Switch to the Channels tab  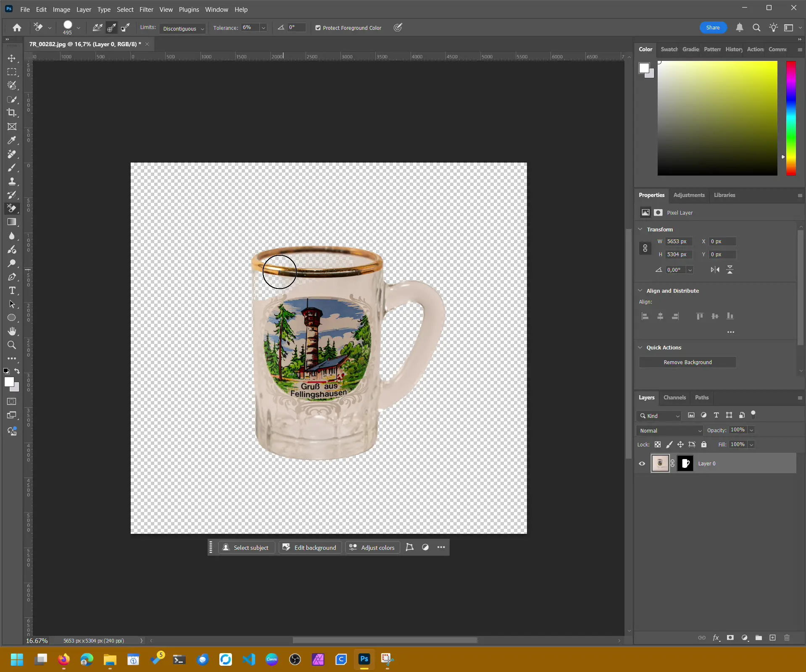[674, 397]
